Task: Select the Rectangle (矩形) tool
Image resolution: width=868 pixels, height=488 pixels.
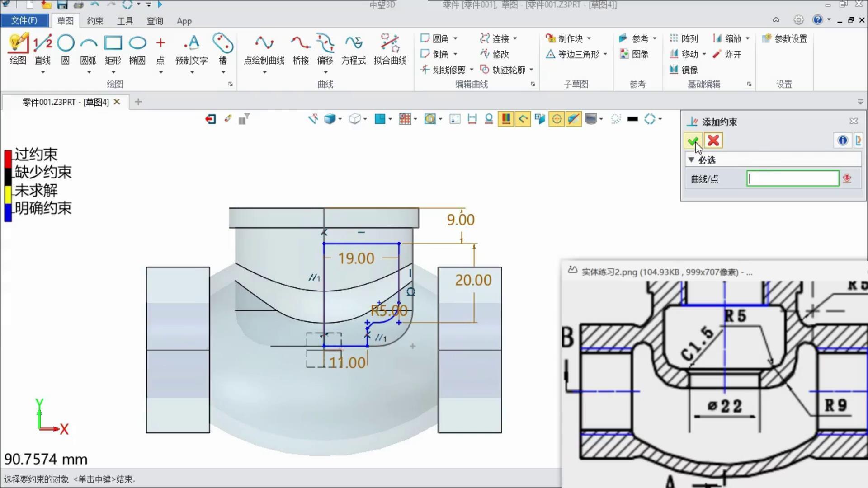Action: click(x=113, y=44)
